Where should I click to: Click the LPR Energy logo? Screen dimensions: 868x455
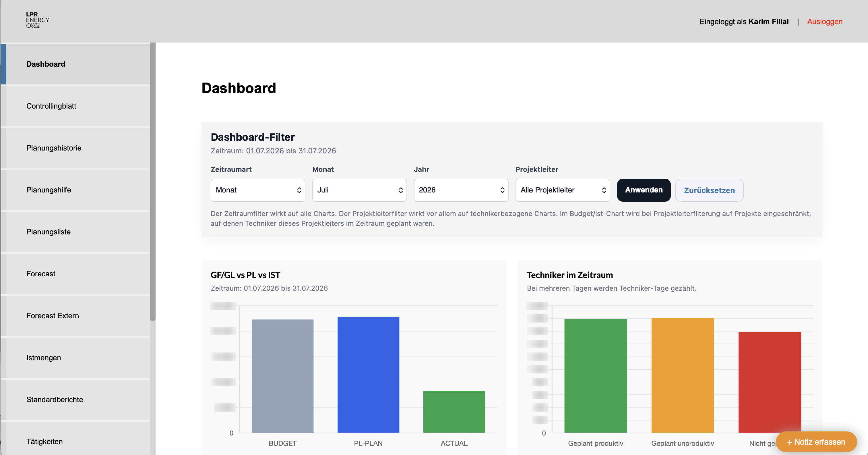tap(38, 20)
